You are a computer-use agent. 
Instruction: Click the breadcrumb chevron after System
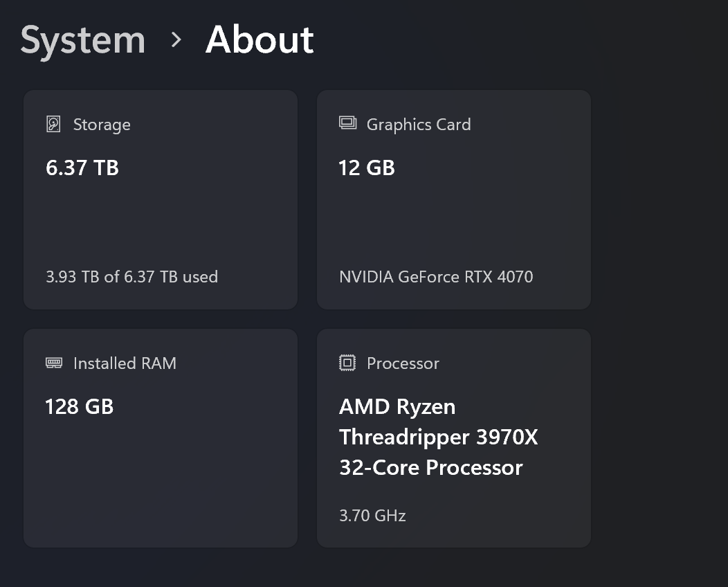(x=176, y=40)
